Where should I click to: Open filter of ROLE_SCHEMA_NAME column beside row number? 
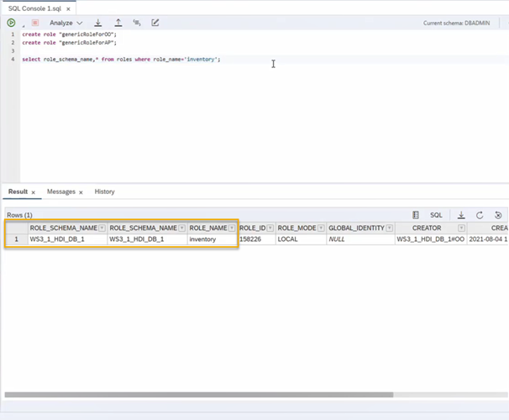pyautogui.click(x=102, y=228)
